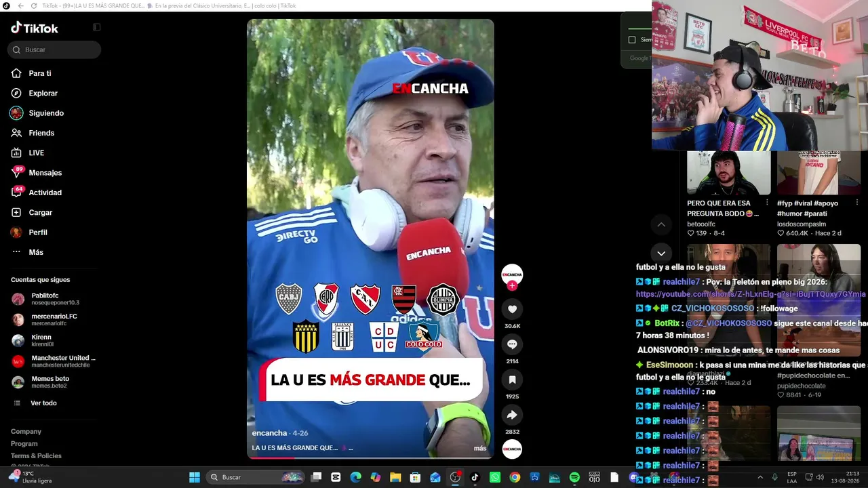
Task: Open followed account Manchester United
Action: [54, 361]
